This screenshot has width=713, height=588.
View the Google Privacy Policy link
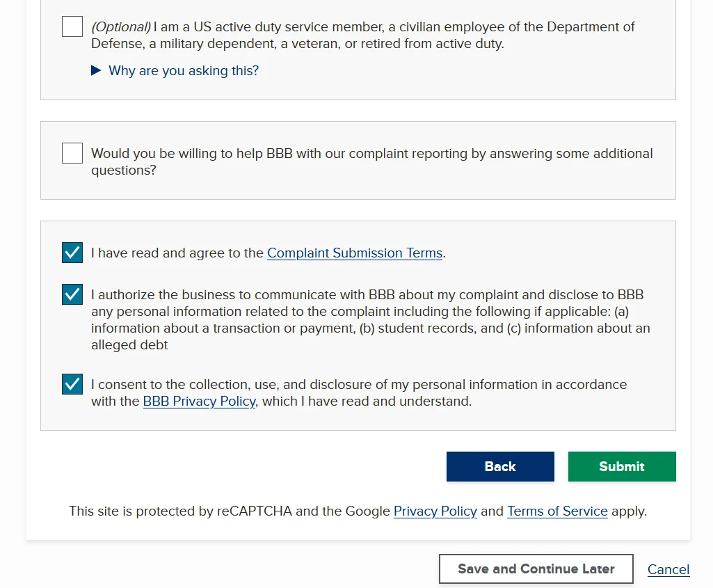point(435,511)
